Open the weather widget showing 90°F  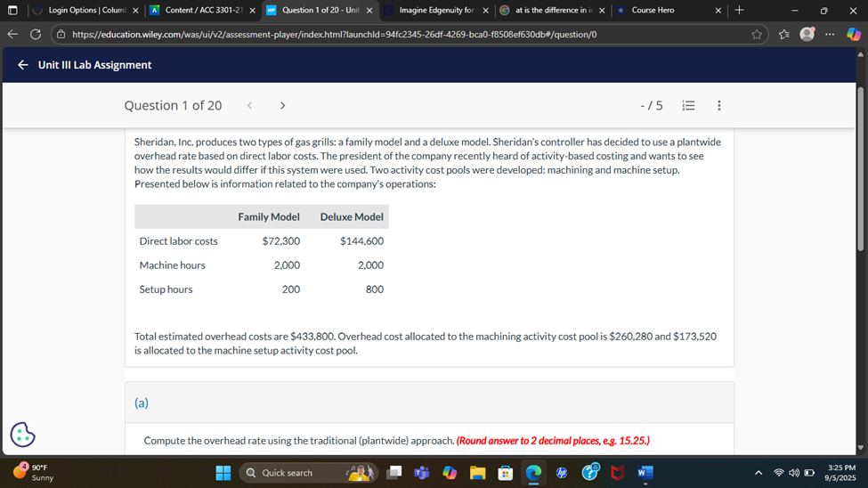[33, 473]
